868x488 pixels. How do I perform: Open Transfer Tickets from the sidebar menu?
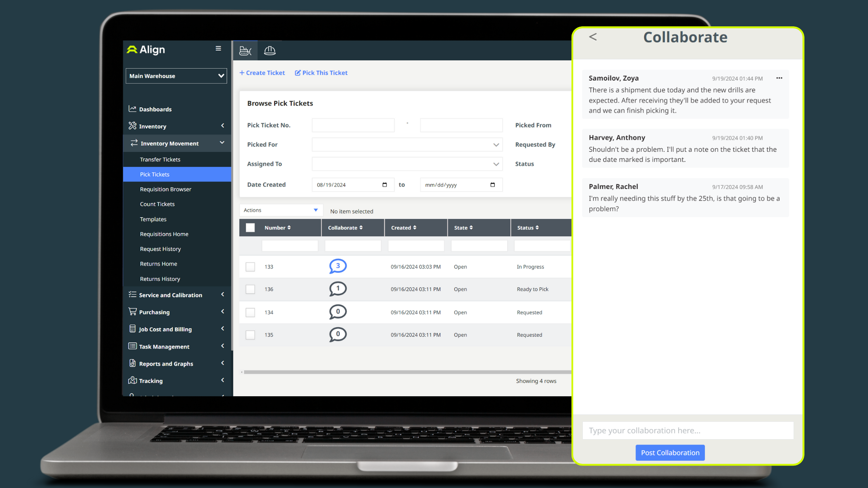[x=160, y=159]
